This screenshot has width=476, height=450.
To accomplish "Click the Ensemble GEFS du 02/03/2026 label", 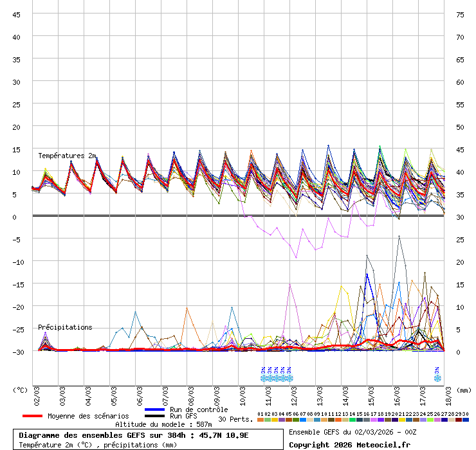I will (x=352, y=432).
